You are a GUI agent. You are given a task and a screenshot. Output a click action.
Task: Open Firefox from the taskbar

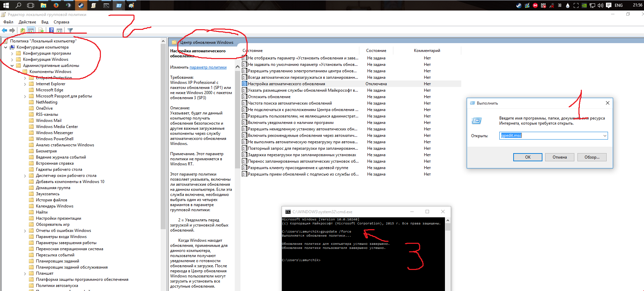(x=56, y=5)
